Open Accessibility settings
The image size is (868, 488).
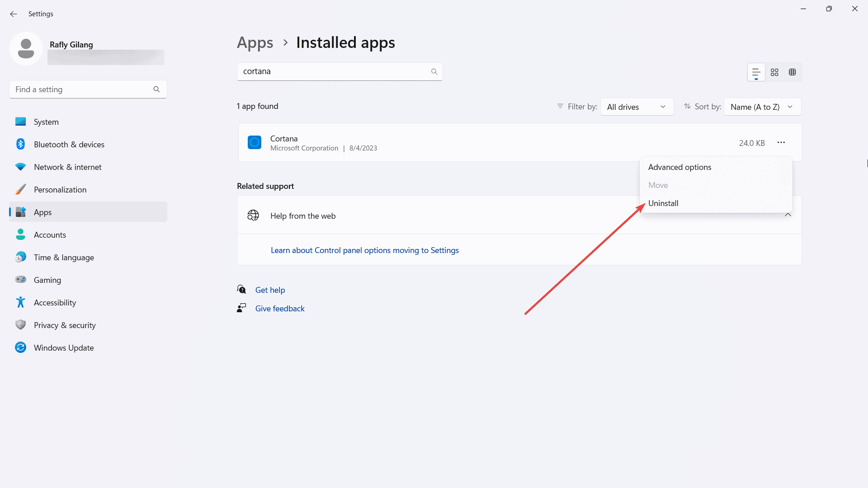(x=88, y=302)
